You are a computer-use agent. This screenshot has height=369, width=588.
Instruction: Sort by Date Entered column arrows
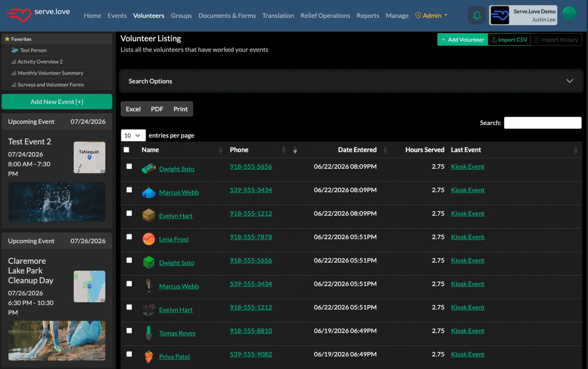tap(385, 150)
